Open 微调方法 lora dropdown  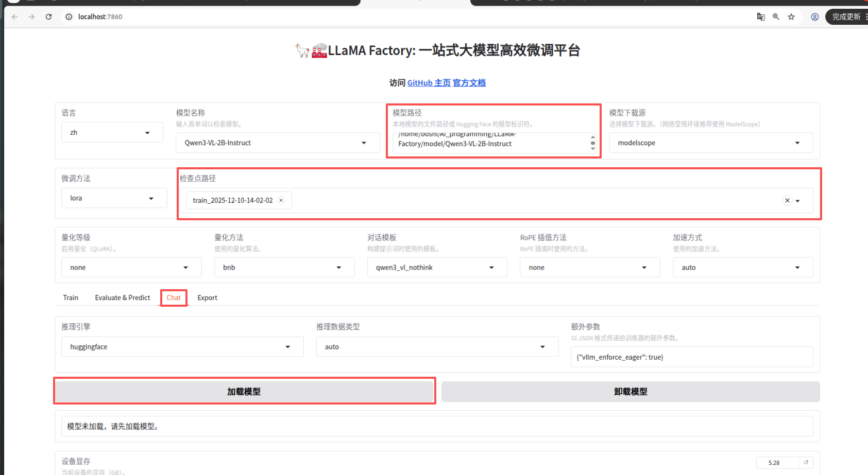tap(114, 198)
